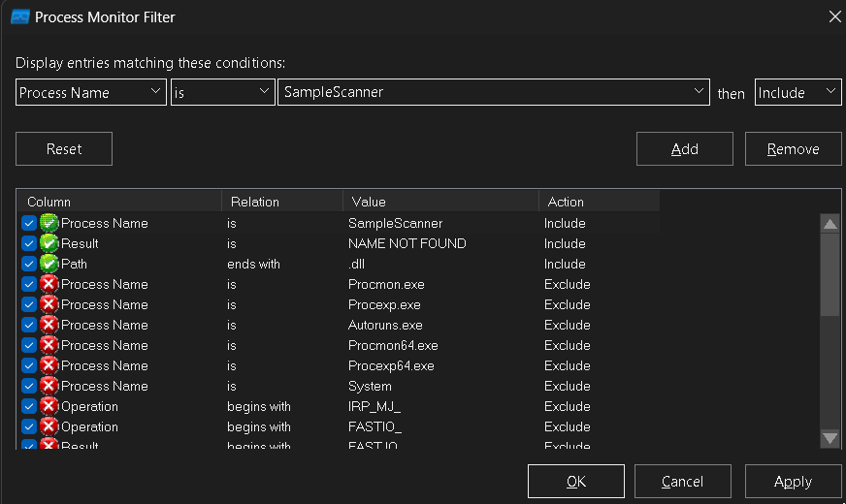This screenshot has height=504, width=846.
Task: Click the Reset button
Action: tap(64, 149)
